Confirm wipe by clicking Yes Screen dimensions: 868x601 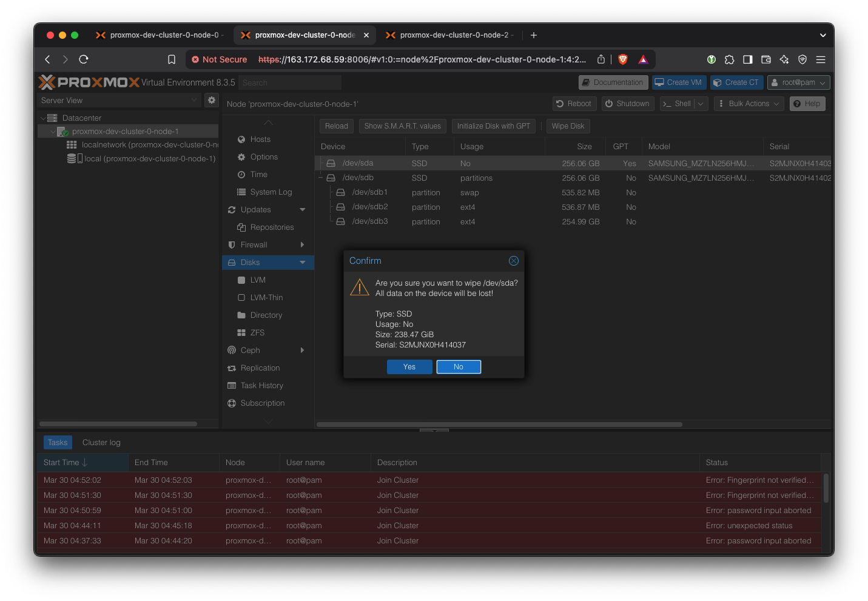(x=409, y=367)
